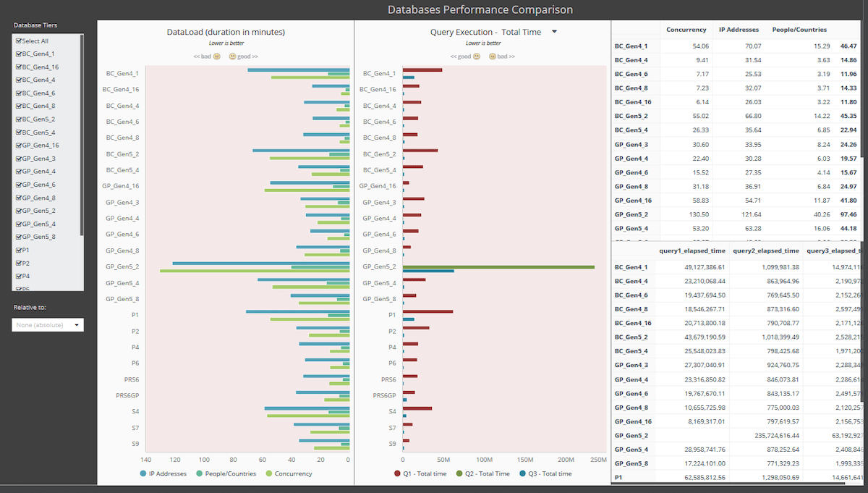Click the blue Q3 bar for GP_Gen5_2

point(428,271)
